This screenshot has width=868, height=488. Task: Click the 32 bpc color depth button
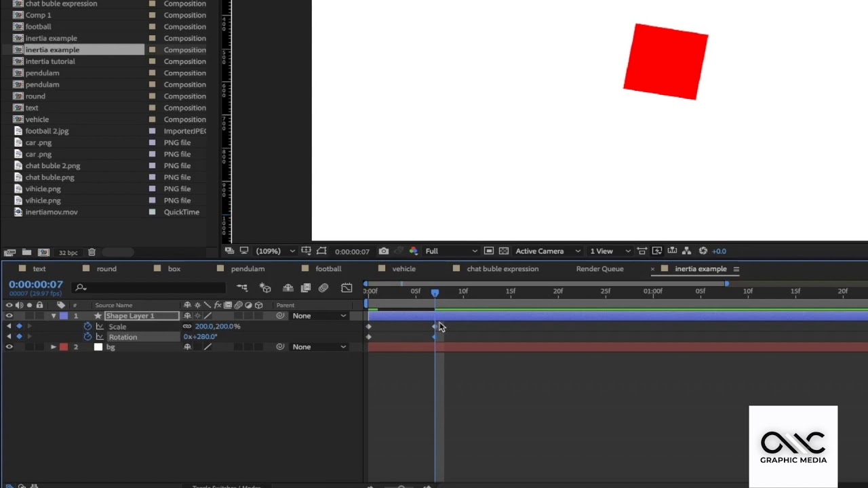click(x=68, y=252)
